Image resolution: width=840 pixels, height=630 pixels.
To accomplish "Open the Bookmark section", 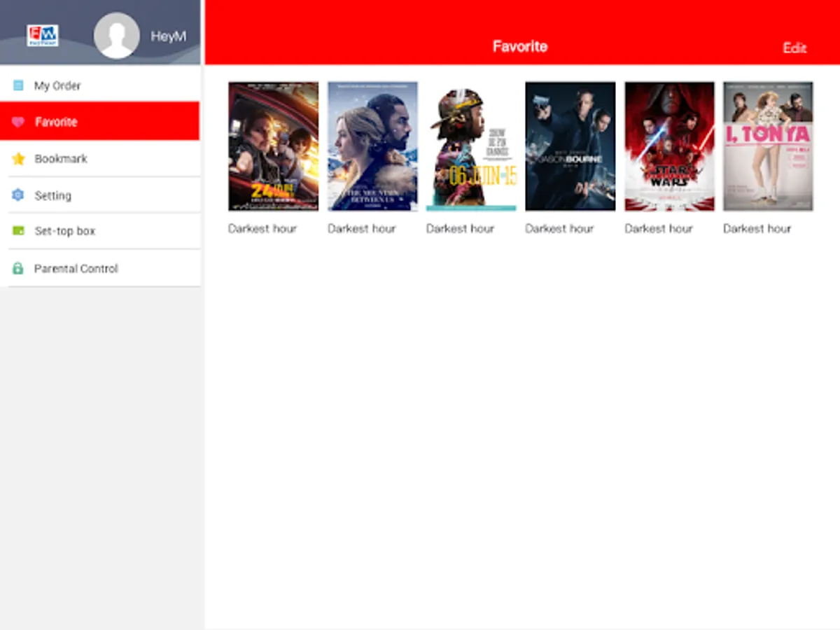I will pyautogui.click(x=100, y=159).
